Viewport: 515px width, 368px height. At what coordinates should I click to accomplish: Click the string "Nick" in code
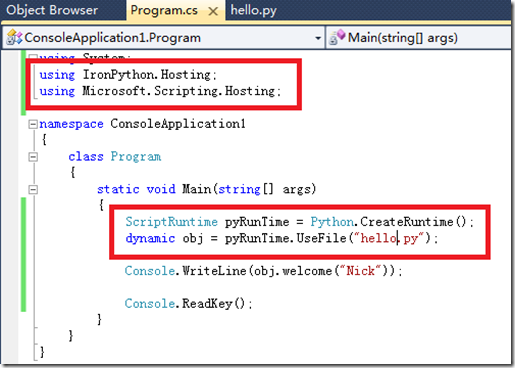click(x=360, y=271)
